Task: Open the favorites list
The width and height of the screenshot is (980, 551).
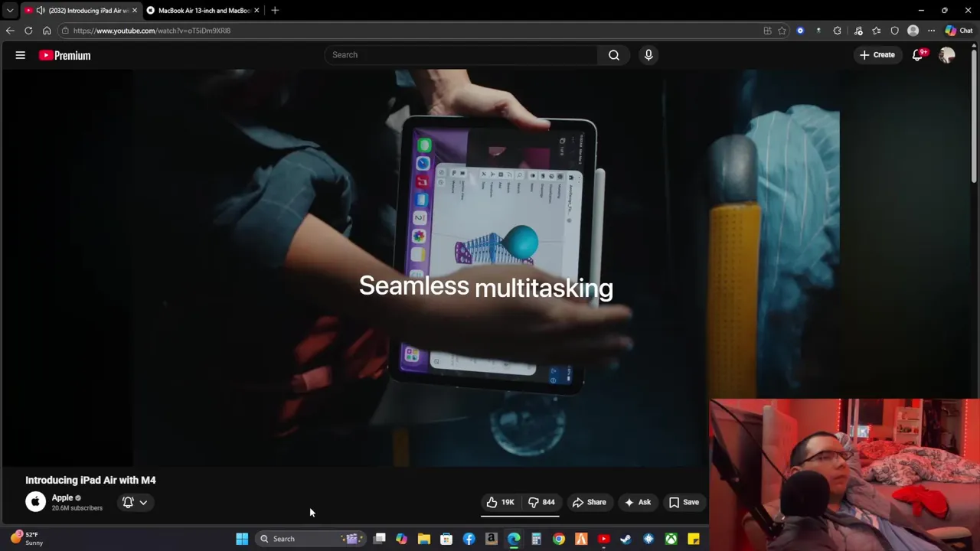Action: click(x=876, y=31)
